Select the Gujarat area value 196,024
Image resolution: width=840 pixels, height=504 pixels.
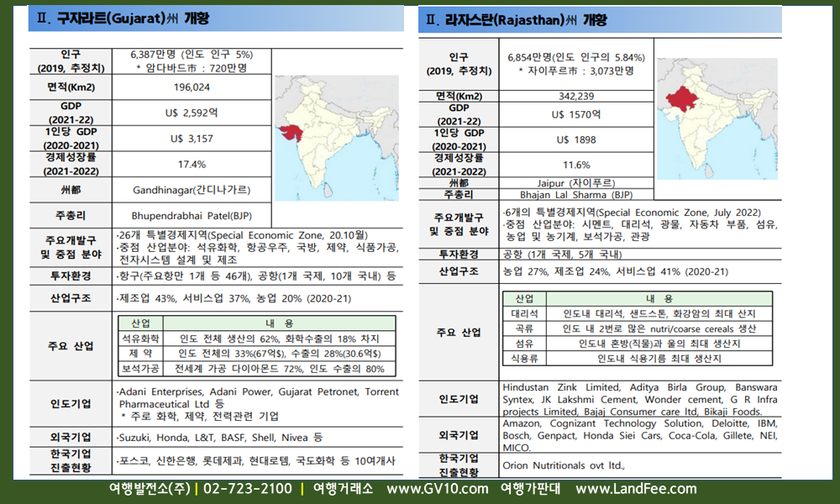[192, 87]
